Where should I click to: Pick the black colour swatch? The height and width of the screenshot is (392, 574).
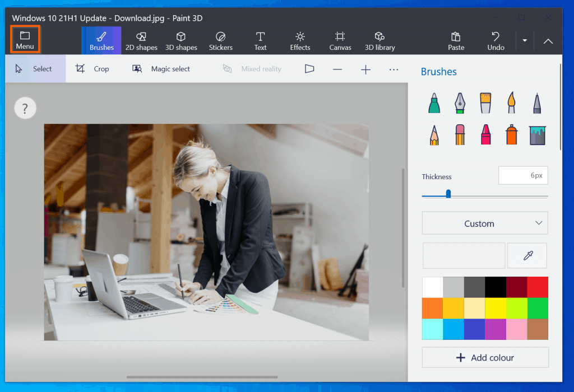(496, 287)
